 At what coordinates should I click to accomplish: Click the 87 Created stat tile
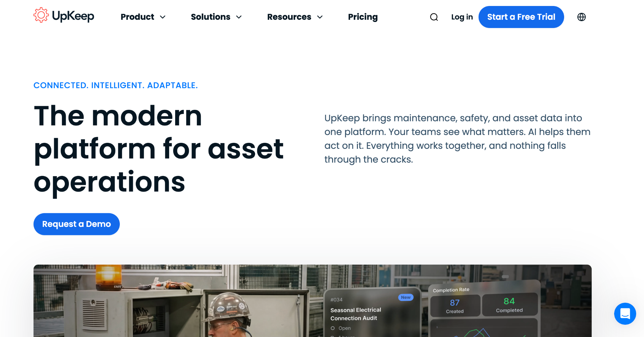(455, 306)
